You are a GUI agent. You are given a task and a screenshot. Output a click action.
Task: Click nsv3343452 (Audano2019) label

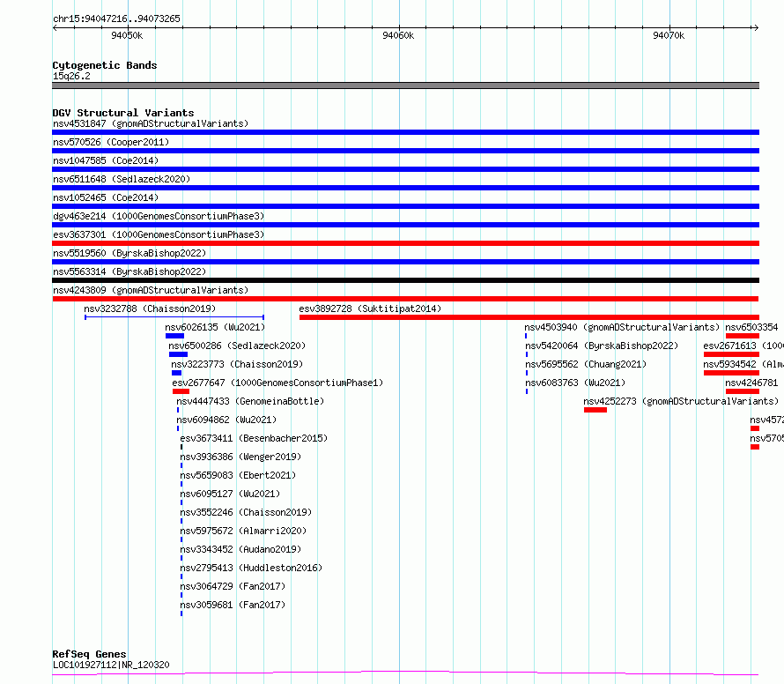tap(240, 549)
